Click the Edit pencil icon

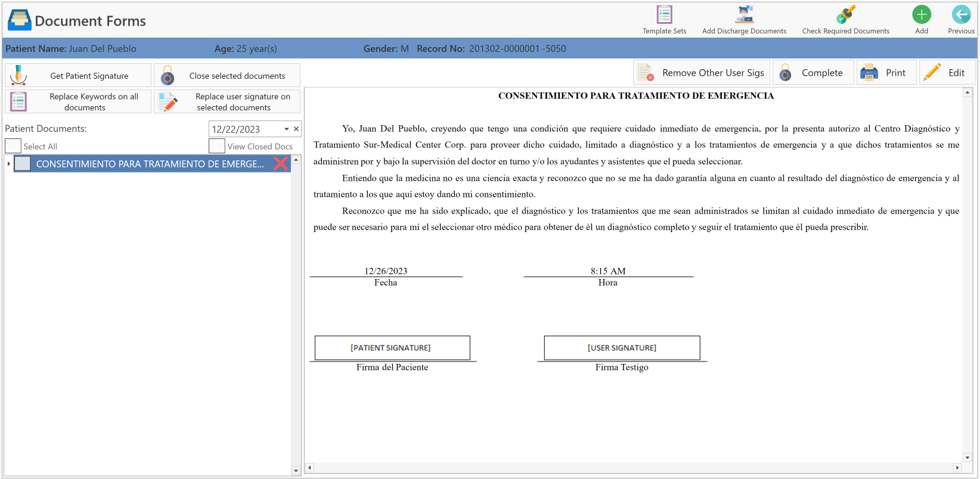932,73
